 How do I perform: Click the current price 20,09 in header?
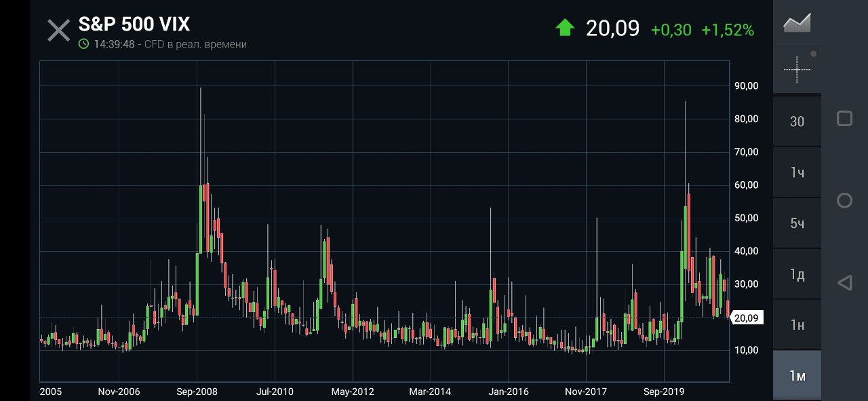click(612, 28)
